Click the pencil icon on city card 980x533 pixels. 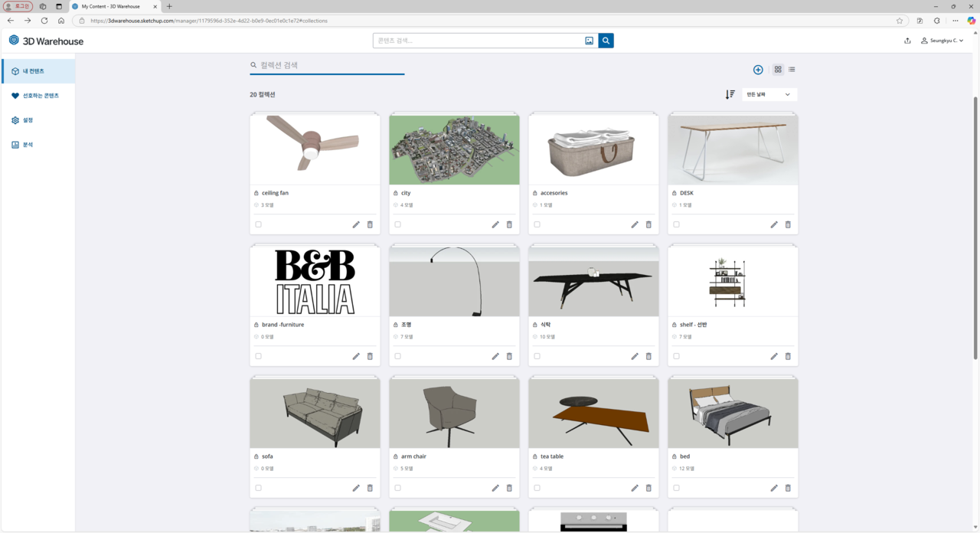click(x=495, y=224)
